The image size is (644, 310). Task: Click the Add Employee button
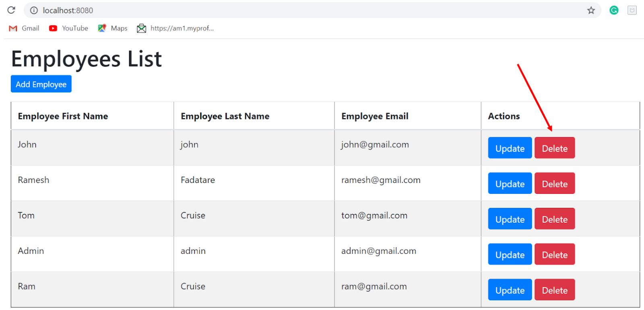point(41,84)
